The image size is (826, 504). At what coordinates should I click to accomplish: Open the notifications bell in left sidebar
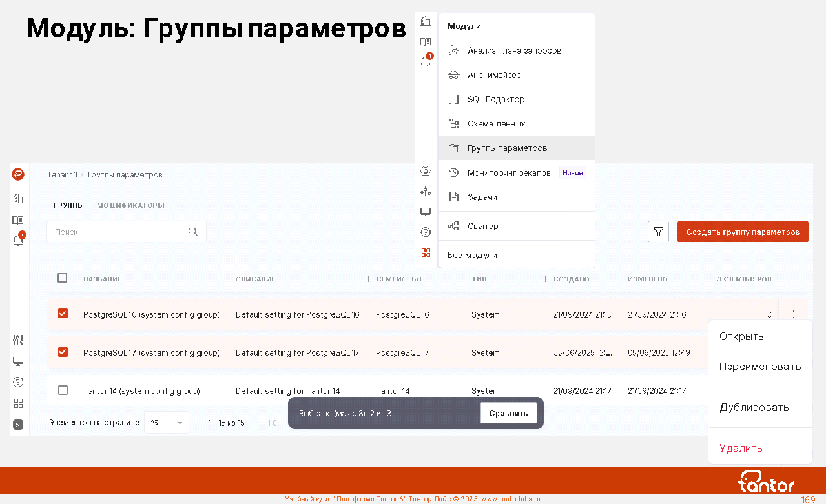tap(18, 241)
